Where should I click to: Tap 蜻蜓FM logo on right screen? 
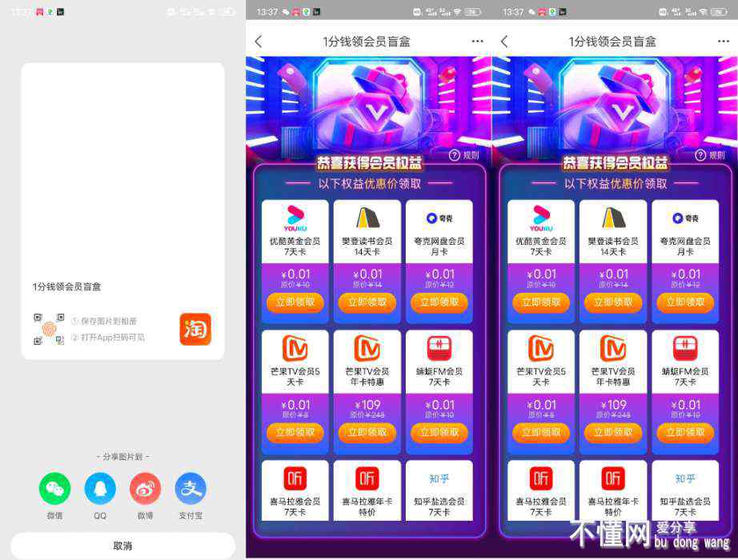point(685,348)
